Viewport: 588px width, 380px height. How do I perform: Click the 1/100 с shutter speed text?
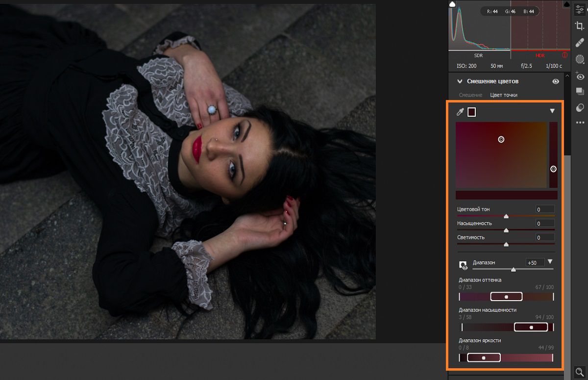coord(554,66)
